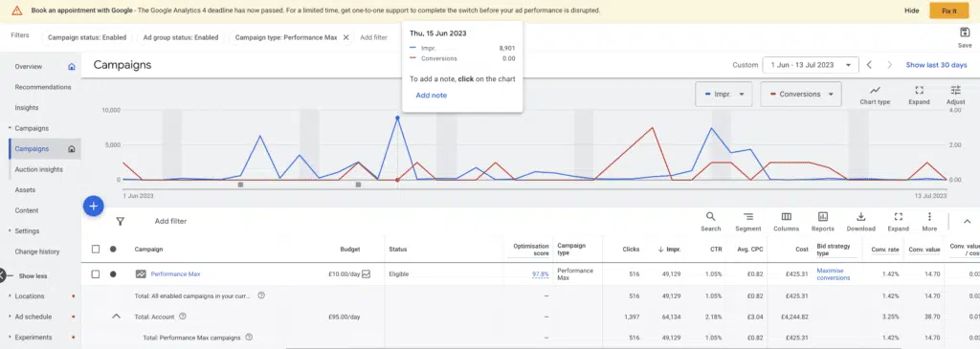Click the funnel filter icon

(120, 221)
